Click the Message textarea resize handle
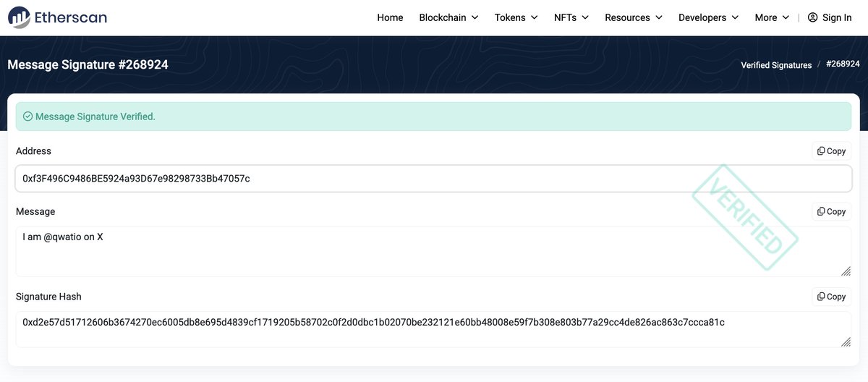 point(846,271)
